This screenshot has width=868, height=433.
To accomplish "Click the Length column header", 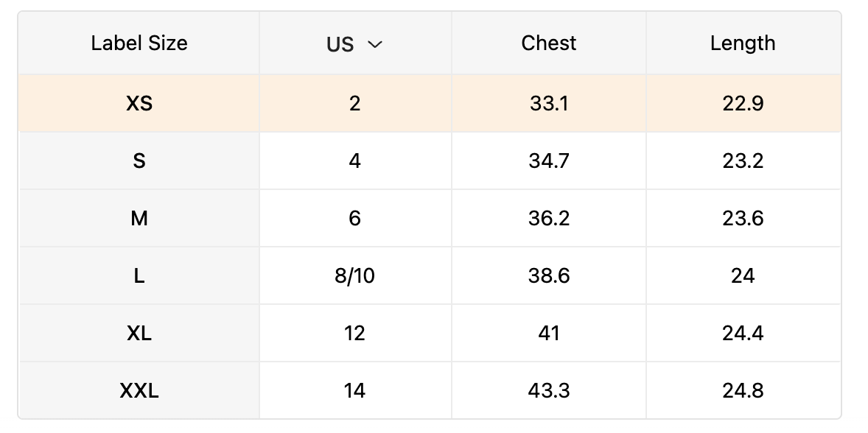I will point(743,43).
